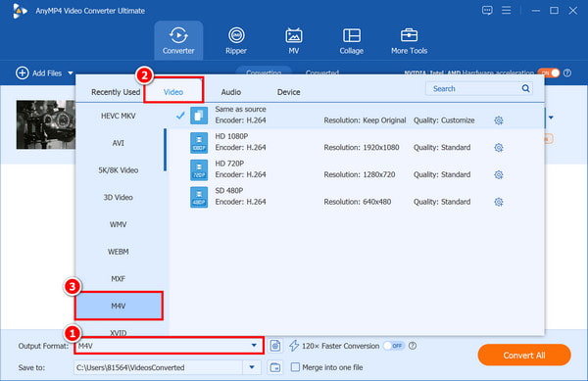Select 5K/8K Video format

pyautogui.click(x=119, y=170)
